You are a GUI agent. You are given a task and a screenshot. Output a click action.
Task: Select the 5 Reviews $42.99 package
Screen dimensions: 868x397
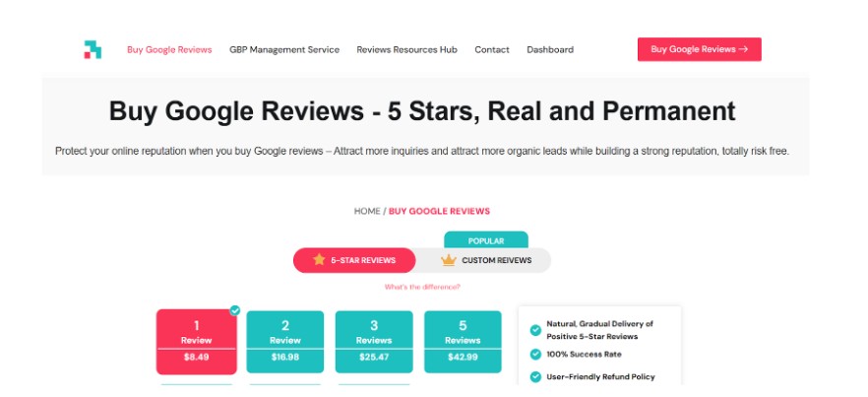click(463, 341)
